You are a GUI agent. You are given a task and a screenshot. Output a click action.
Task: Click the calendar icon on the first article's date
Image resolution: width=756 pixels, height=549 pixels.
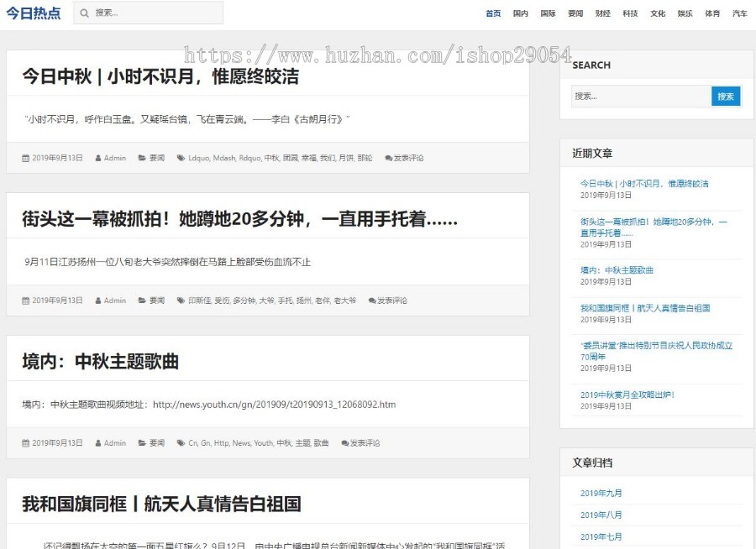[x=26, y=158]
